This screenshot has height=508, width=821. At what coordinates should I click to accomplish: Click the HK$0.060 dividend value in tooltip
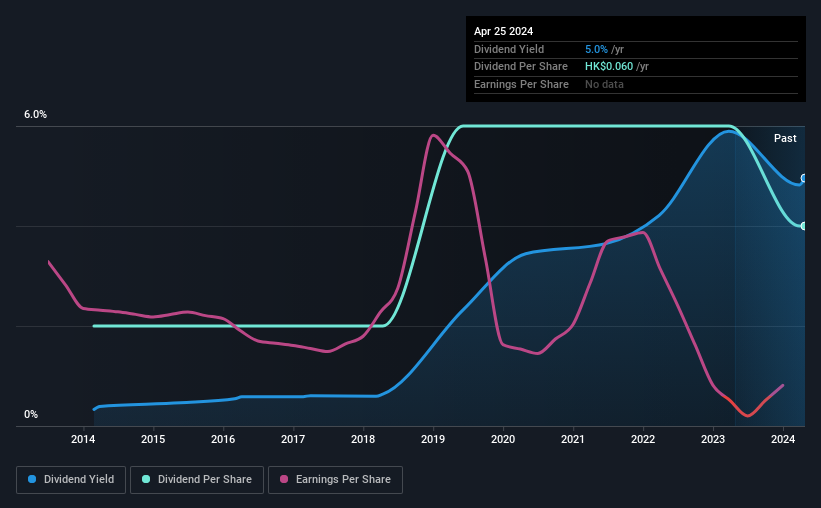[609, 67]
